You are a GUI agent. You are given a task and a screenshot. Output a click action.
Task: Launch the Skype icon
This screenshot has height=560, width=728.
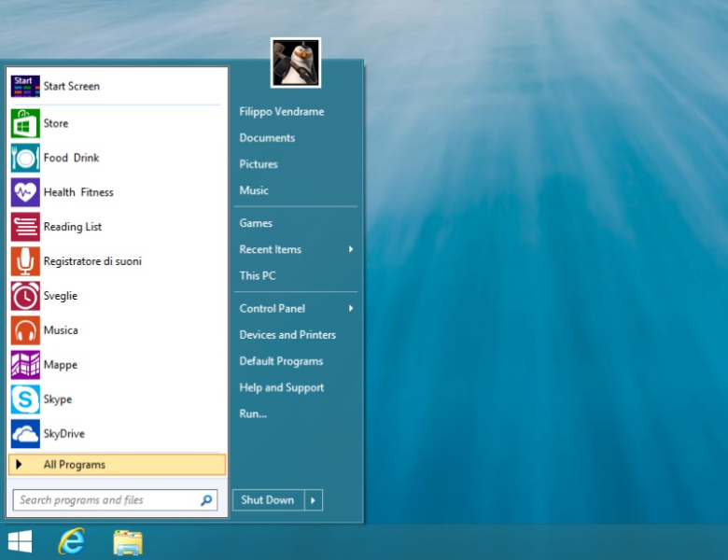tap(25, 399)
